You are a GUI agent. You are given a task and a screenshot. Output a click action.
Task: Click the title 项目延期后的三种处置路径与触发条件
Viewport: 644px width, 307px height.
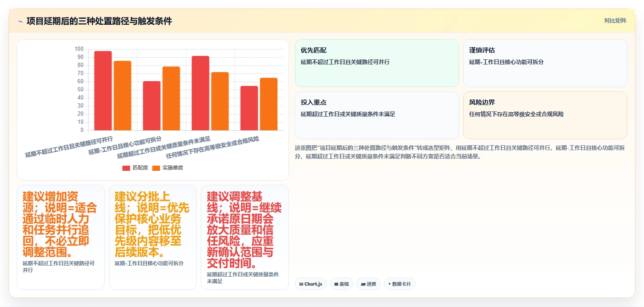tap(99, 21)
